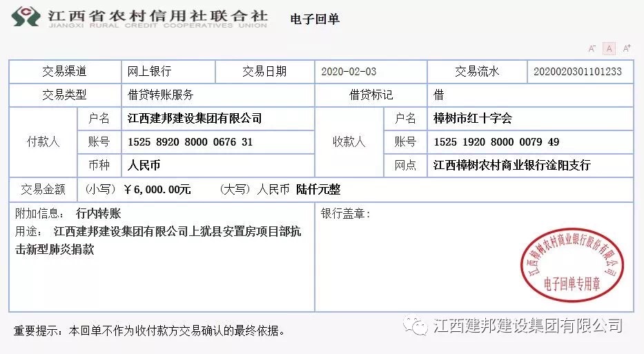Screen dimensions: 644x354
Task: Click payee account number 1525 1920 8000 0079 49
Action: (496, 142)
